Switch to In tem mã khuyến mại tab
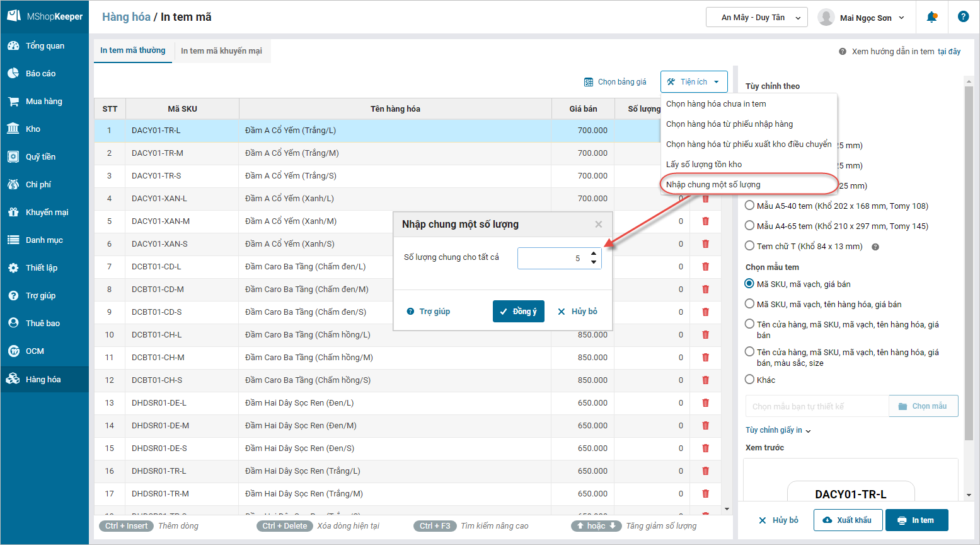The width and height of the screenshot is (980, 545). (x=221, y=50)
